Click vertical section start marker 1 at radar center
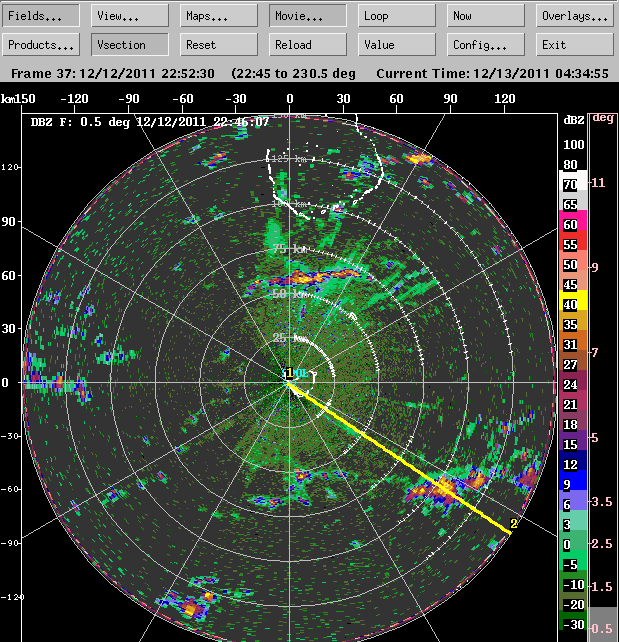The height and width of the screenshot is (642, 619). coord(287,374)
